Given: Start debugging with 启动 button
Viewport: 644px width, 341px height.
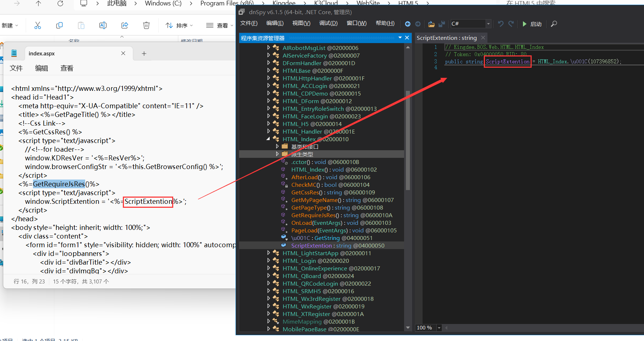Looking at the screenshot, I should click(x=532, y=24).
